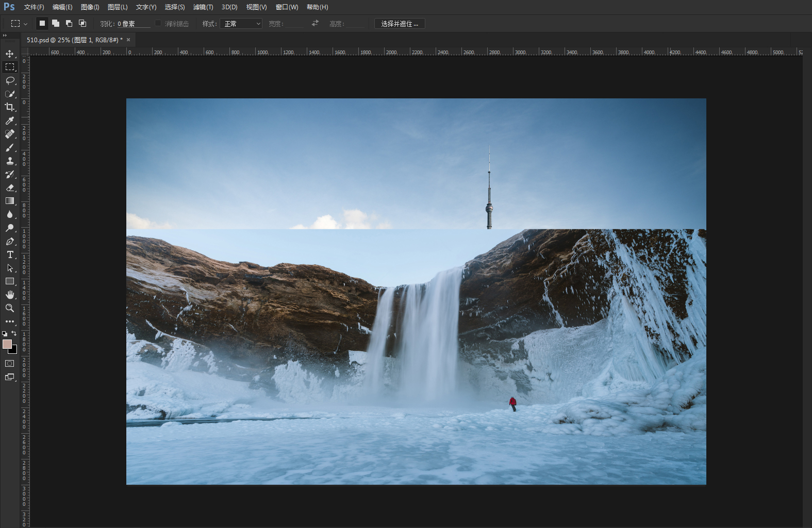
Task: Open the 视图(V) menu
Action: pos(256,7)
